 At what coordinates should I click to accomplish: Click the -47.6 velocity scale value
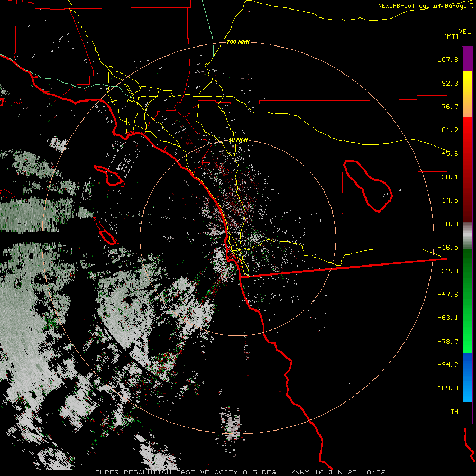[448, 295]
